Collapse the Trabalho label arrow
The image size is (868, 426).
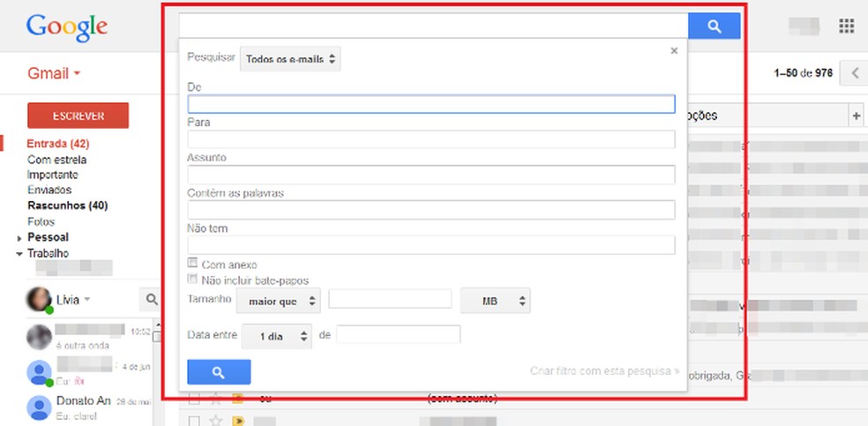19,253
